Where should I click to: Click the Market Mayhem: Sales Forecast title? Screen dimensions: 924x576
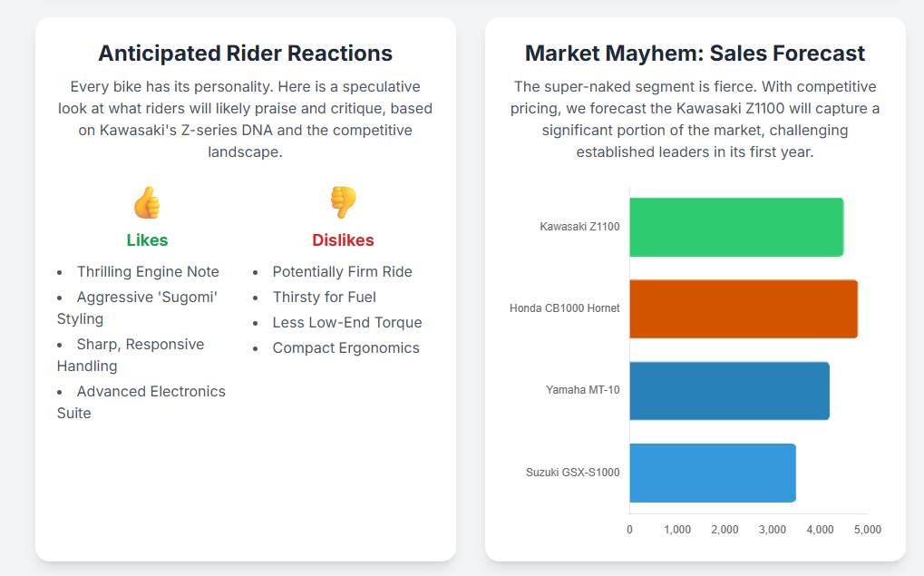pyautogui.click(x=695, y=54)
